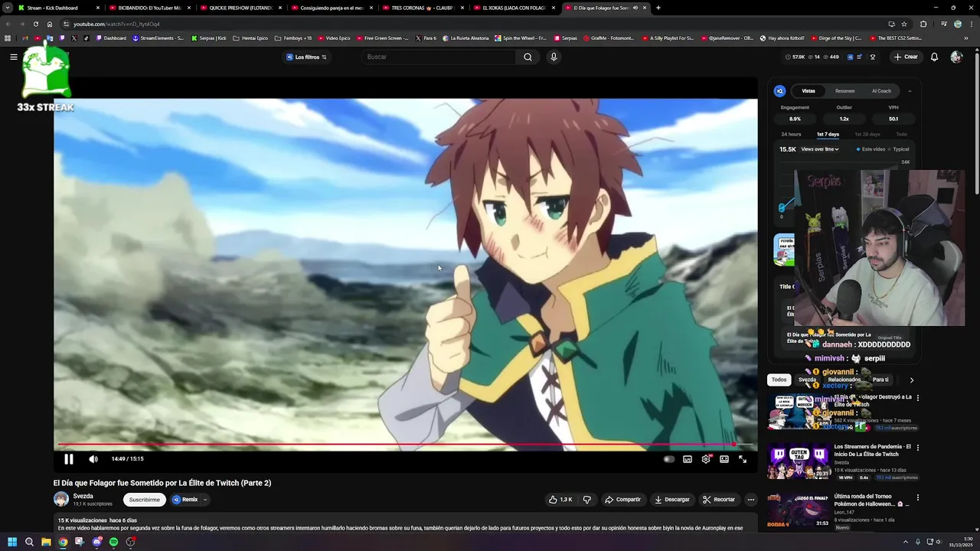Like the video with thumbs up
Screen dimensions: 980x551
click(560, 500)
